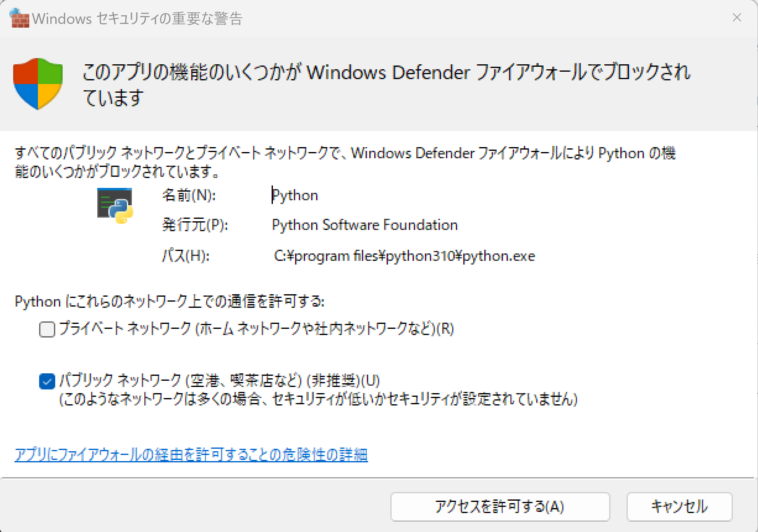Click the Windows Defender shield icon

point(38,84)
